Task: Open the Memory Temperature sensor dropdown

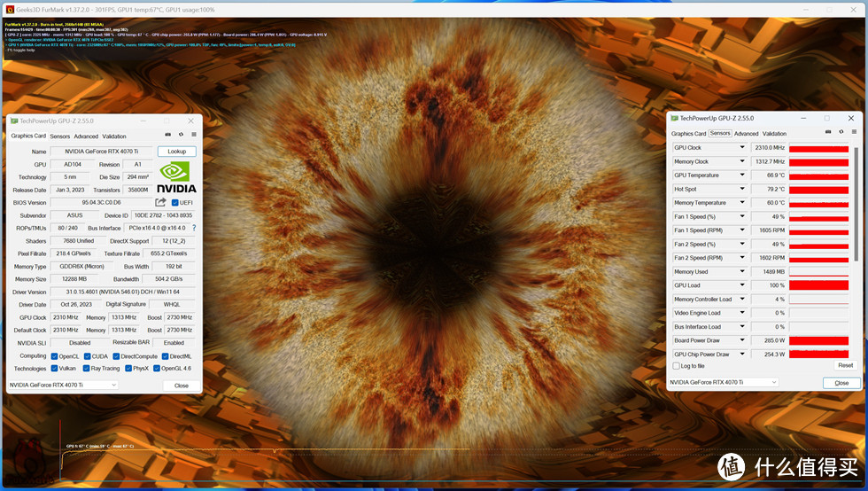Action: [x=742, y=203]
